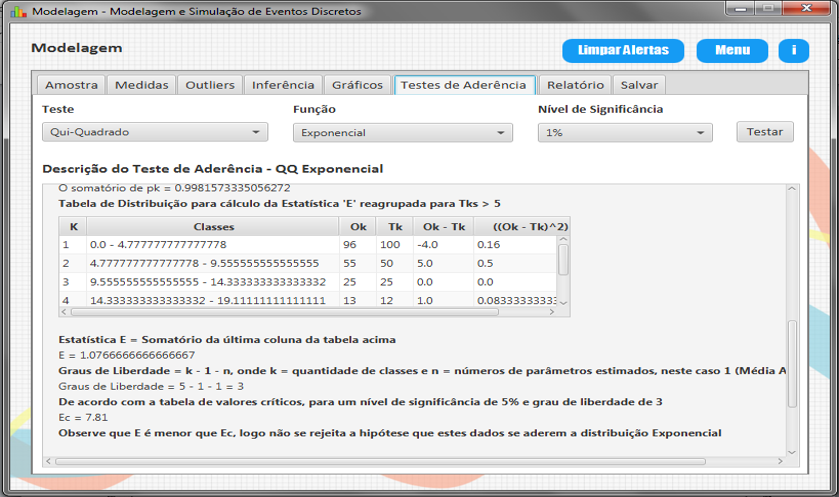
Task: Click the blue info 'i' button
Action: pyautogui.click(x=793, y=51)
